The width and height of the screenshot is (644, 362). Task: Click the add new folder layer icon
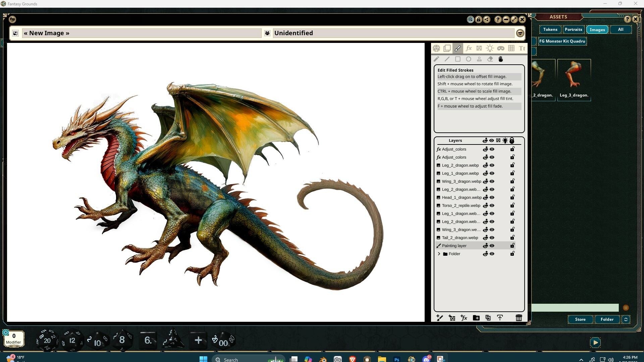pyautogui.click(x=476, y=318)
